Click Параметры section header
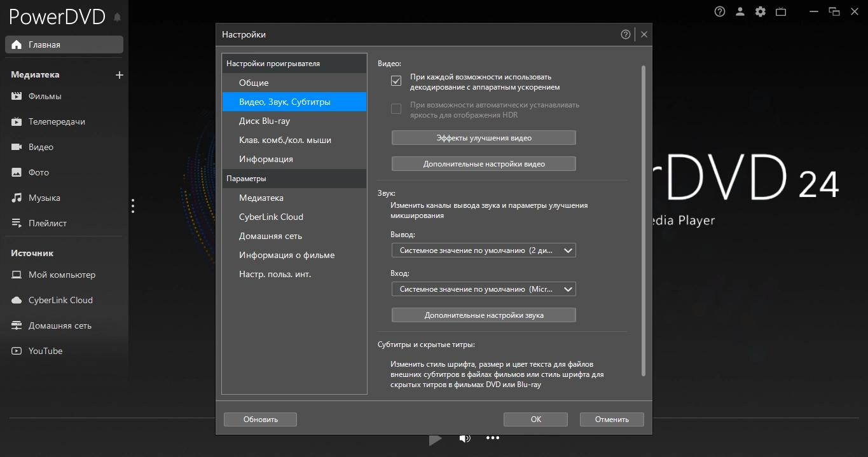Image resolution: width=868 pixels, height=457 pixels. 294,179
